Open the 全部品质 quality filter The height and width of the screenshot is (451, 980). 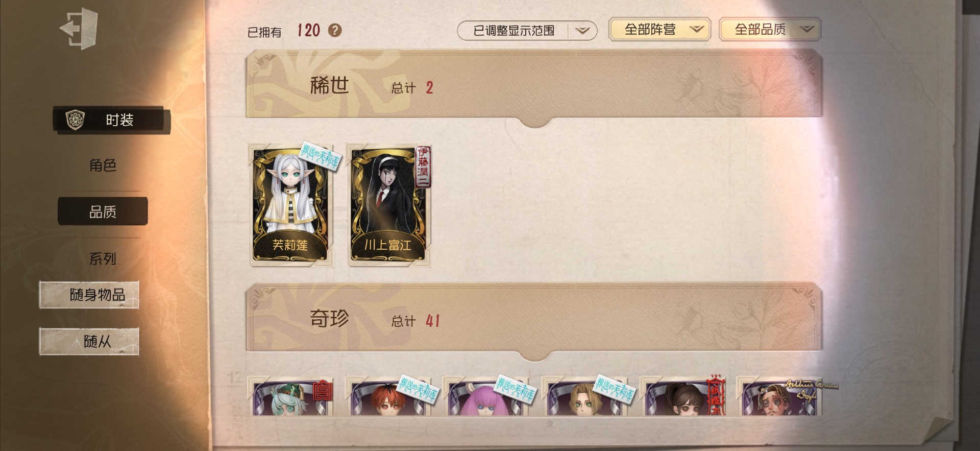click(x=770, y=29)
